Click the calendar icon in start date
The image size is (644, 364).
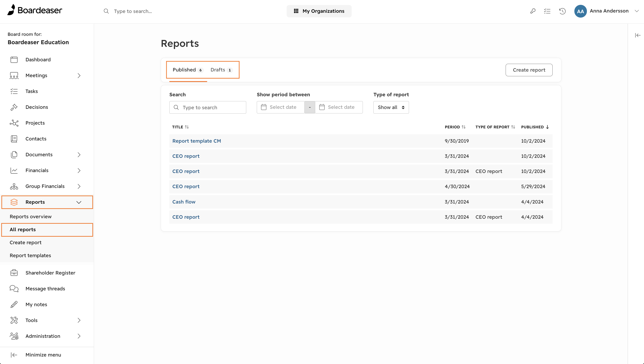[x=264, y=107]
